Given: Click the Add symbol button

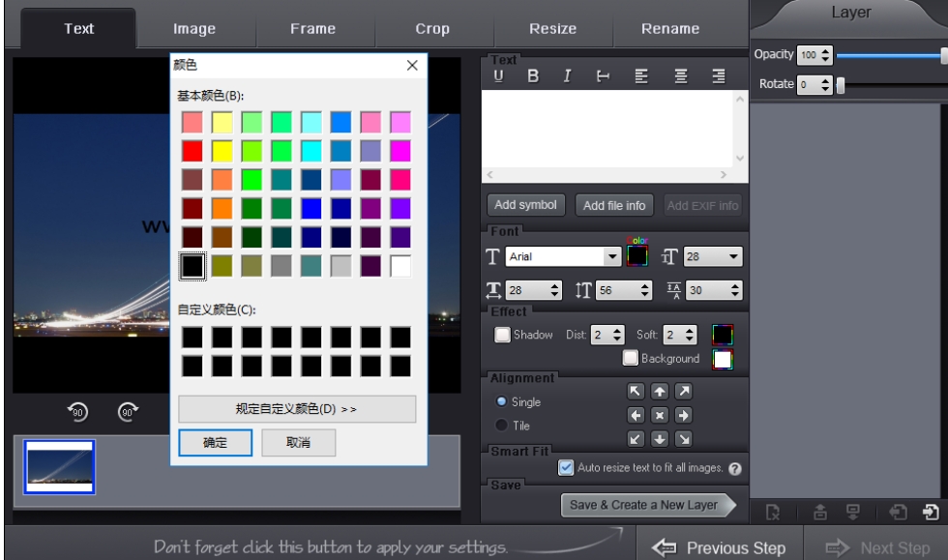Looking at the screenshot, I should point(525,205).
